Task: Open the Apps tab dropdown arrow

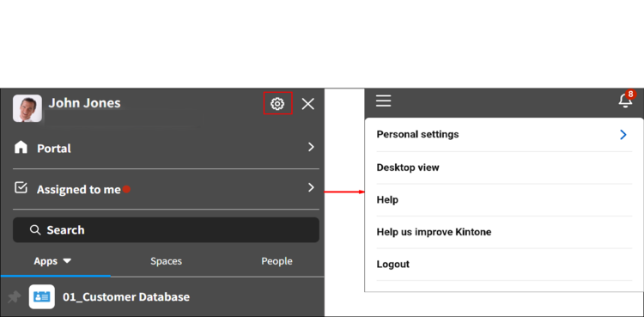Action: 67,261
